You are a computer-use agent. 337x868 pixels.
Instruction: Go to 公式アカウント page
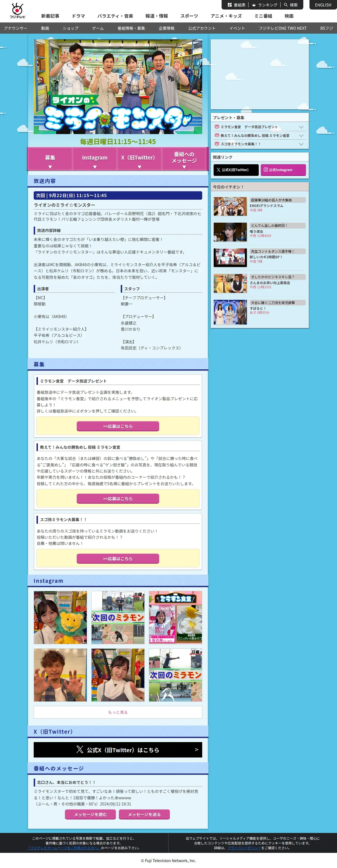point(202,28)
